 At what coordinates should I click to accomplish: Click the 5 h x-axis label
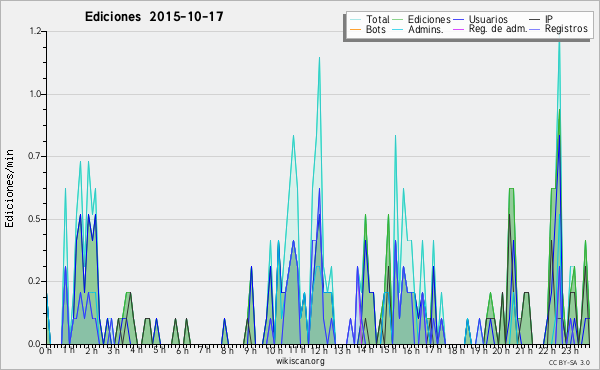(x=159, y=350)
